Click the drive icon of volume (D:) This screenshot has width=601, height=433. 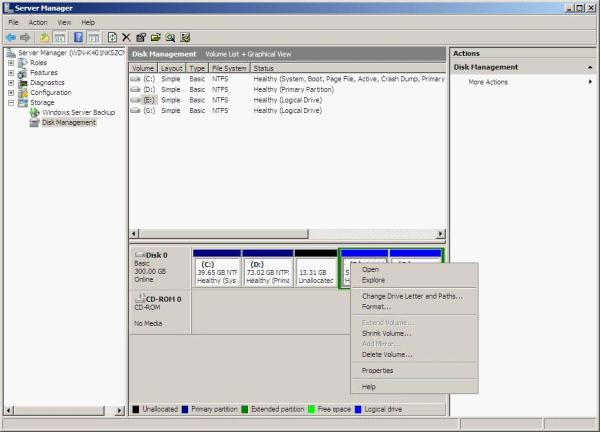[135, 89]
